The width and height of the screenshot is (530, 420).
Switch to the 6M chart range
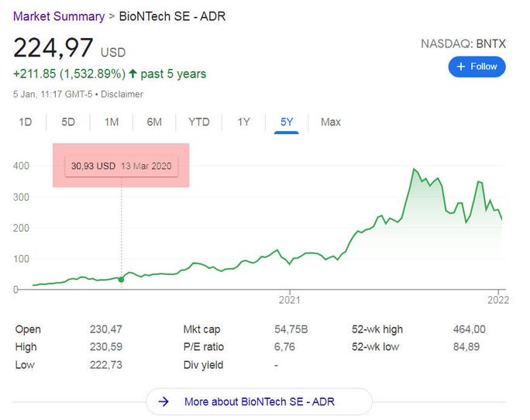(x=154, y=122)
